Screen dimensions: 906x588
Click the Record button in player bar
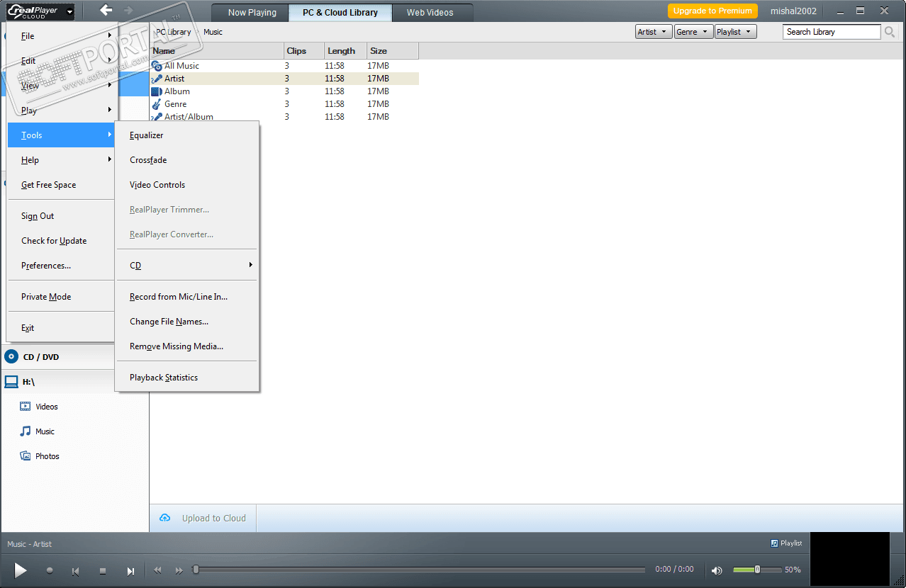pyautogui.click(x=50, y=570)
